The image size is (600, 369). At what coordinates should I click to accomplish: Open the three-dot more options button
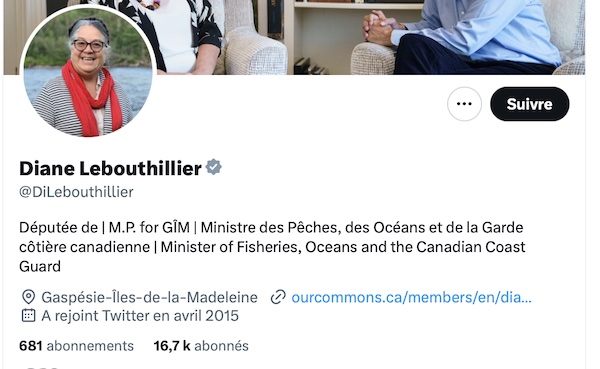[464, 104]
